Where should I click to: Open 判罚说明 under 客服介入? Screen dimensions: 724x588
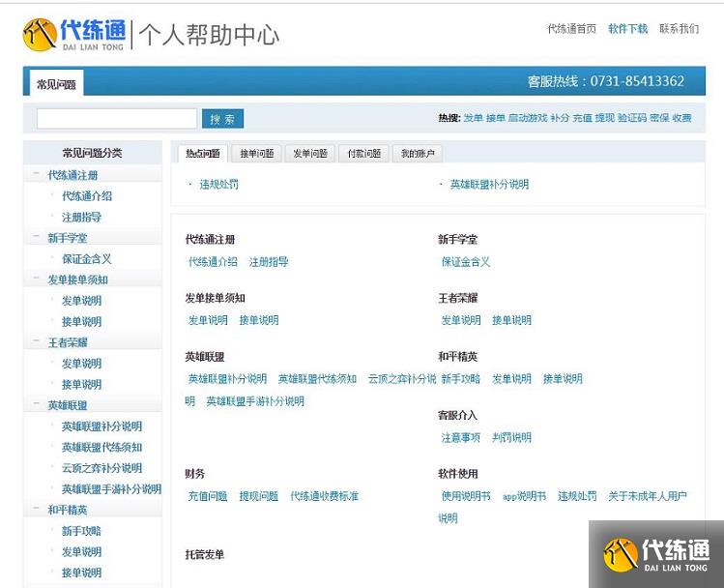[511, 437]
